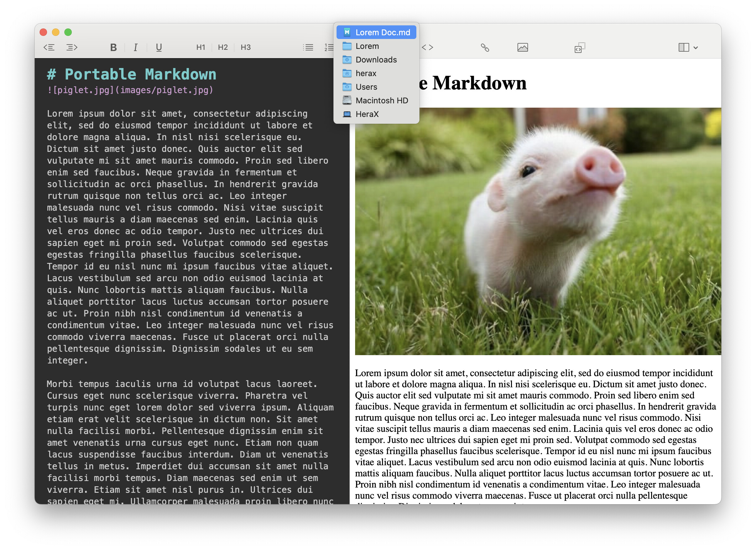
Task: Click the piglet photo in preview
Action: 537,231
